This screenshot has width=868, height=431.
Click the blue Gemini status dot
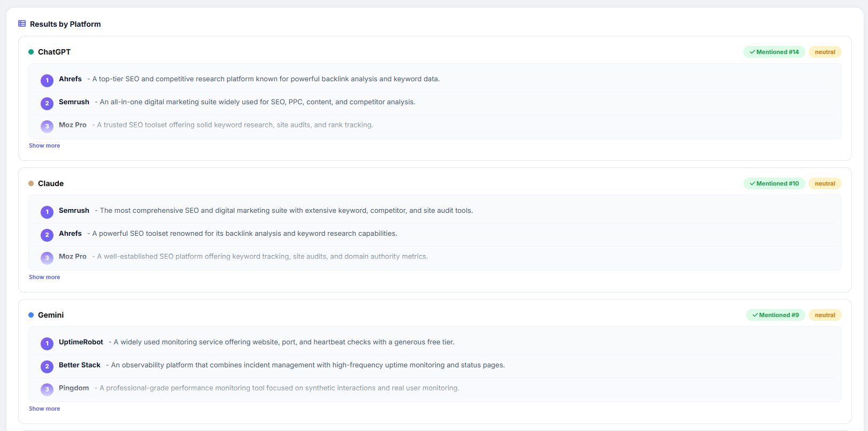[31, 315]
